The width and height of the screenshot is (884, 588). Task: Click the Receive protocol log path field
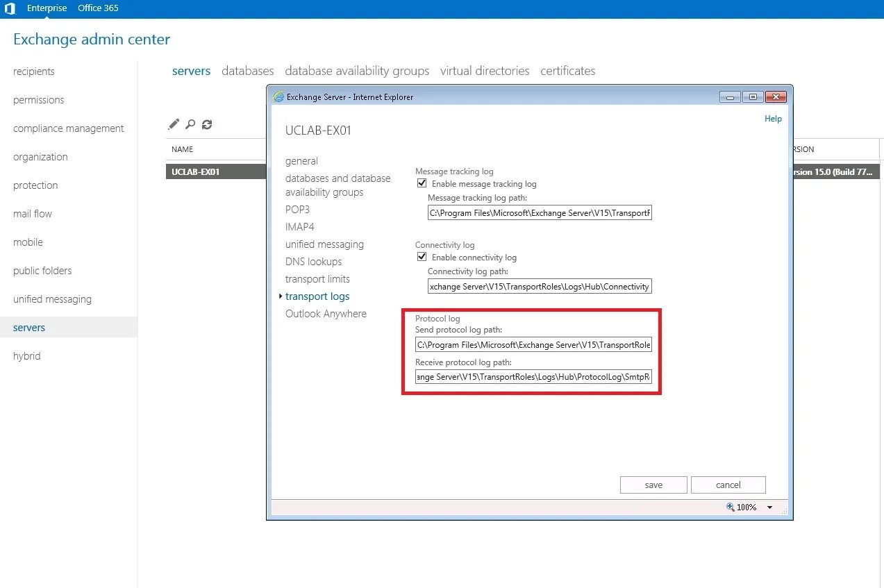point(533,377)
